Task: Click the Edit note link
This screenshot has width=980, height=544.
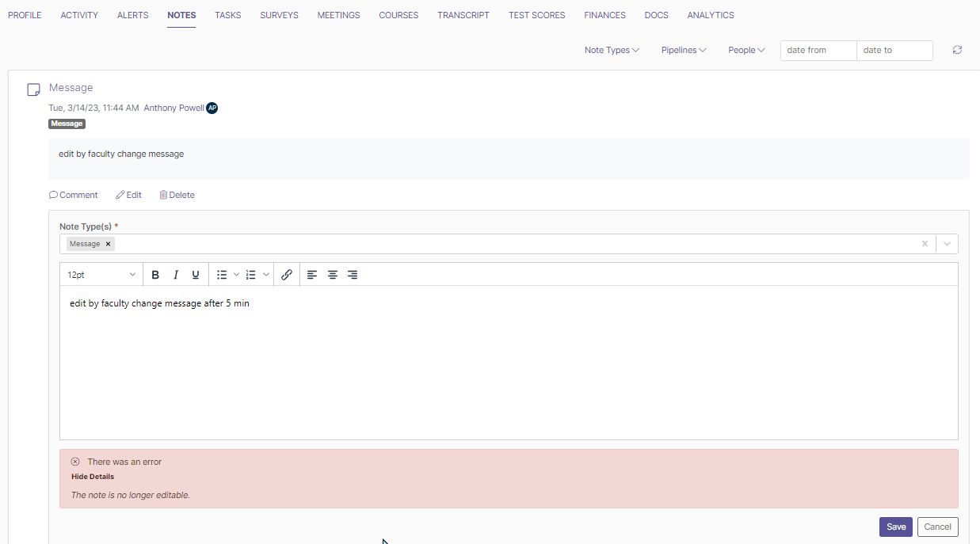Action: 128,195
